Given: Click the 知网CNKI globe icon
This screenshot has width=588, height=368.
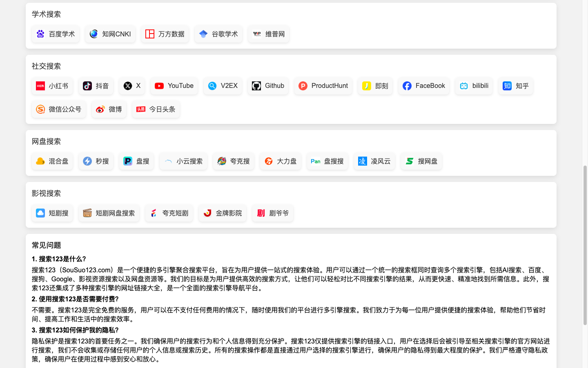Looking at the screenshot, I should (x=94, y=34).
